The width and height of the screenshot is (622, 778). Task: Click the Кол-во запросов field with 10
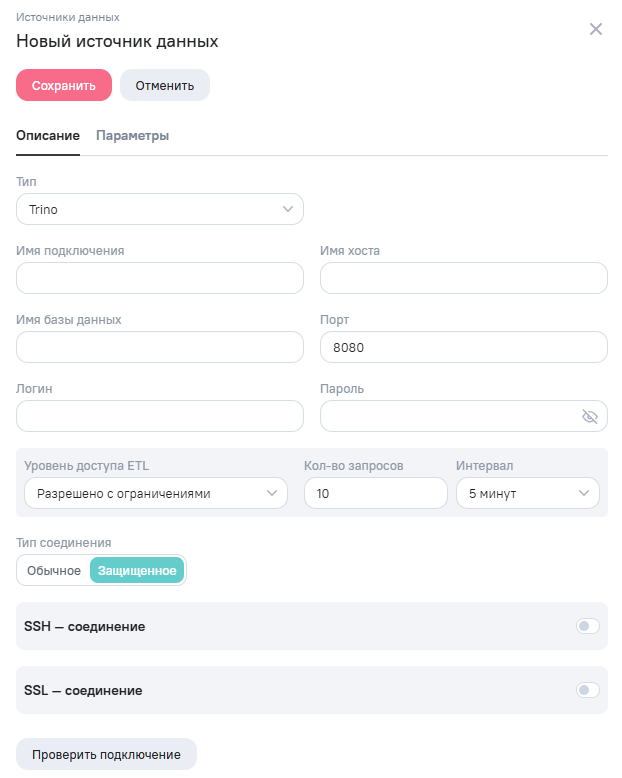pos(375,493)
